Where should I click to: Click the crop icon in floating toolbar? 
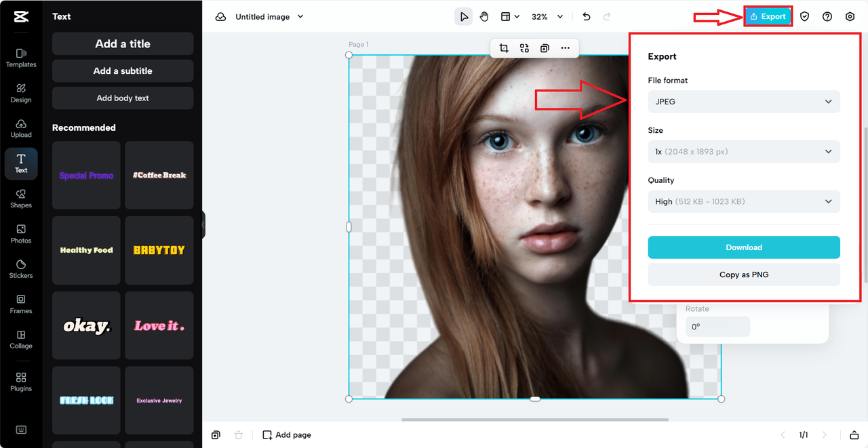(x=504, y=48)
